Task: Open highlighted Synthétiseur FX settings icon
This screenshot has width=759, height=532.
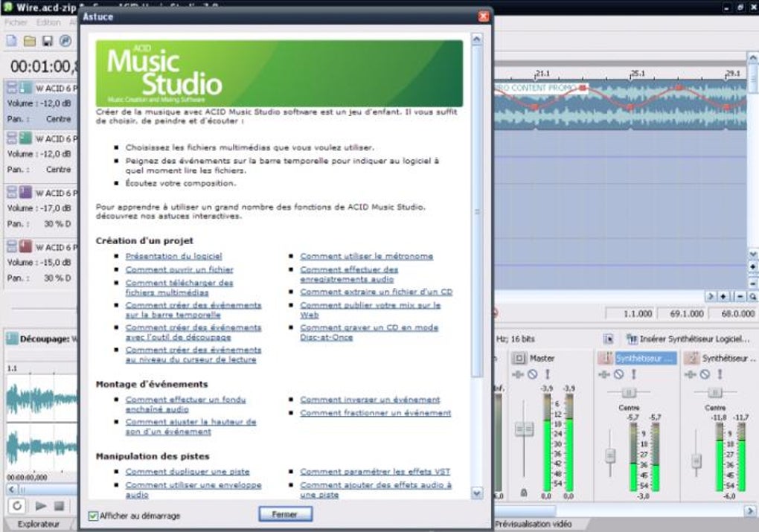Action: pyautogui.click(x=603, y=374)
